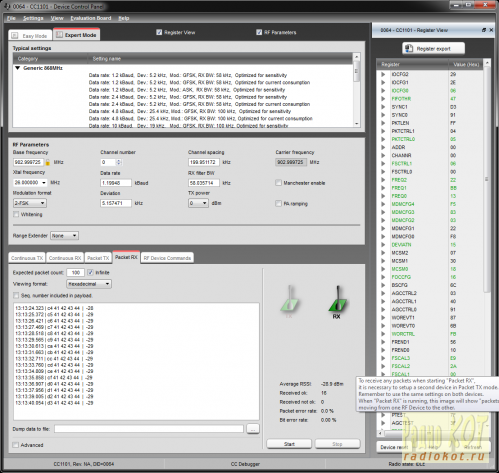
Task: Open the File menu
Action: click(x=11, y=18)
